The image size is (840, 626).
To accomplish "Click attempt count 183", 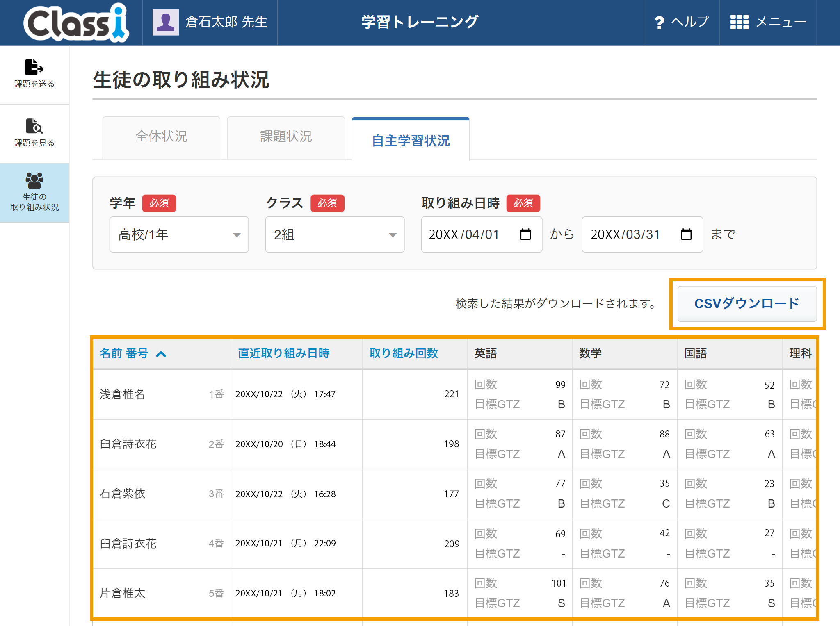I will [452, 594].
